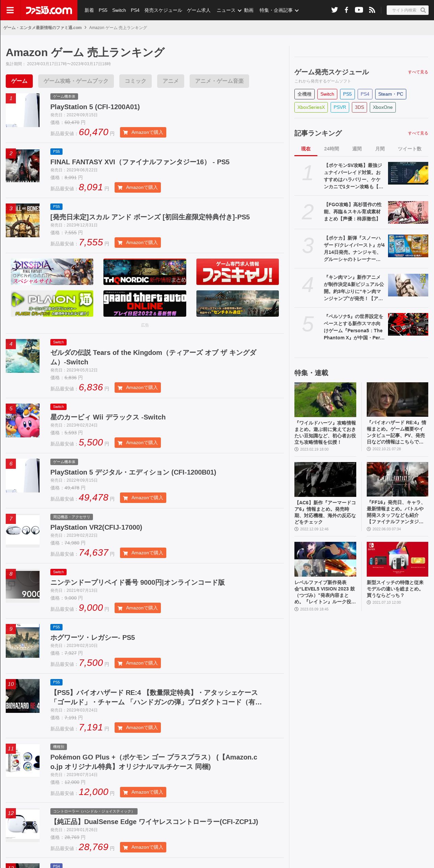
Task: Filter schedule by 3DS tag
Action: pyautogui.click(x=359, y=107)
